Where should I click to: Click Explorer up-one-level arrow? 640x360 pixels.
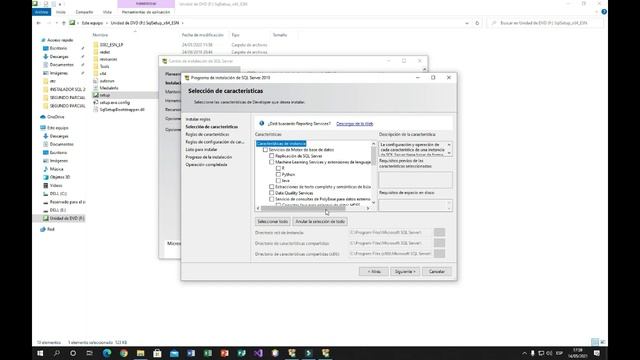[x=64, y=23]
